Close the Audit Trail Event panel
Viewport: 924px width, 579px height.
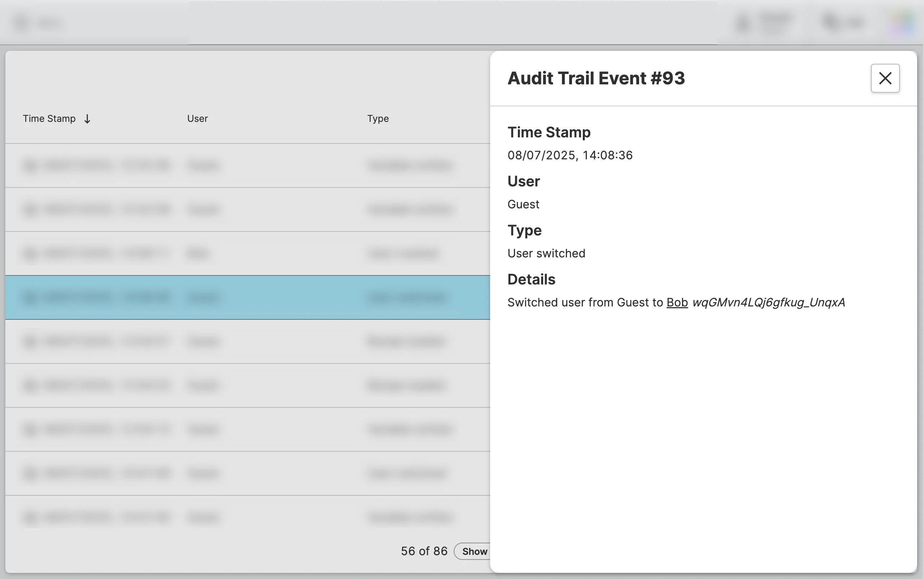tap(885, 78)
